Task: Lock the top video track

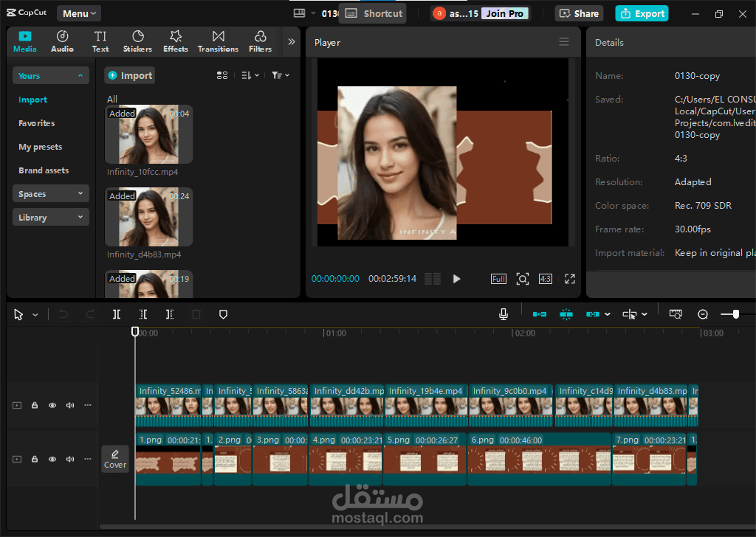Action: 35,405
